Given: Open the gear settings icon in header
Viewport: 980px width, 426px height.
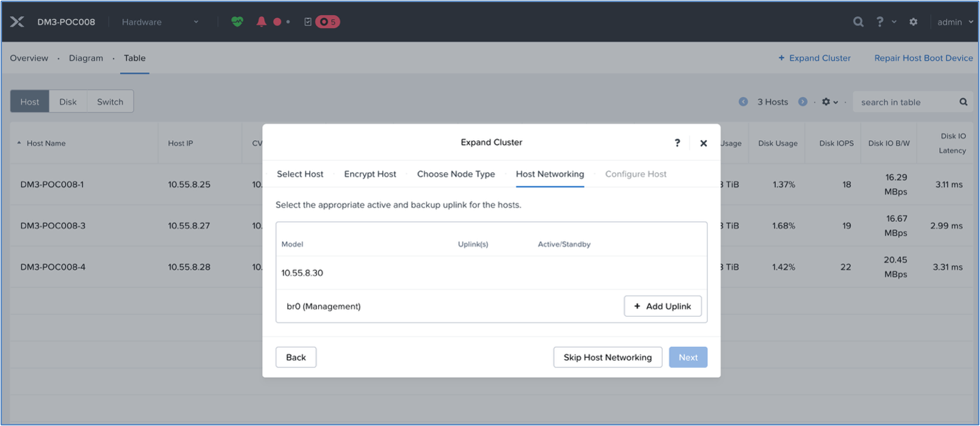Looking at the screenshot, I should point(913,22).
